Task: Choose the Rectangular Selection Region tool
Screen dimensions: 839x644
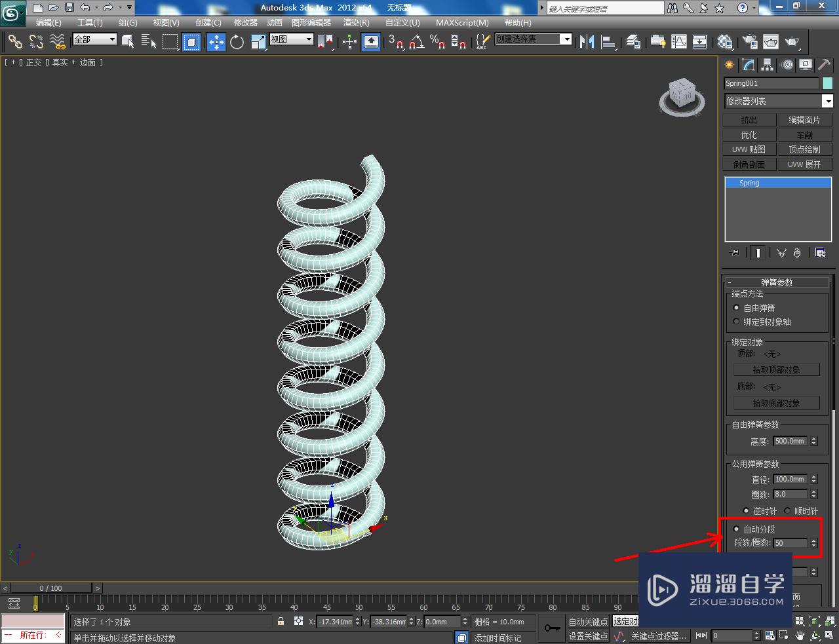Action: [170, 42]
